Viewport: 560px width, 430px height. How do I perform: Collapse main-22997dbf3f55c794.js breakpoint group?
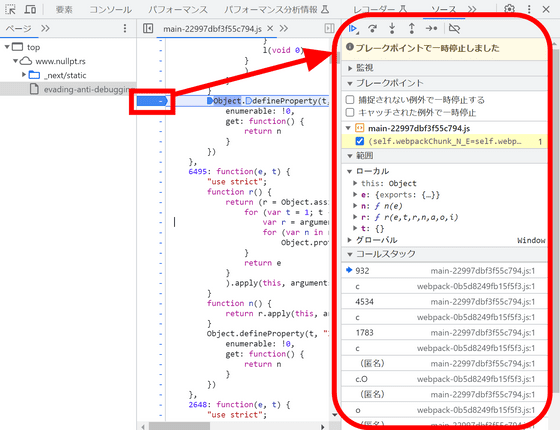click(x=349, y=128)
